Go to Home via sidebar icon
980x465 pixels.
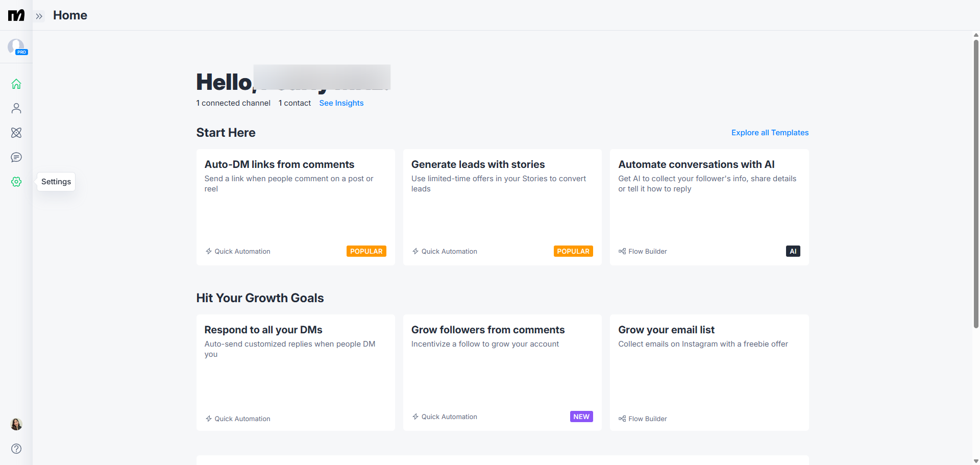(x=16, y=84)
